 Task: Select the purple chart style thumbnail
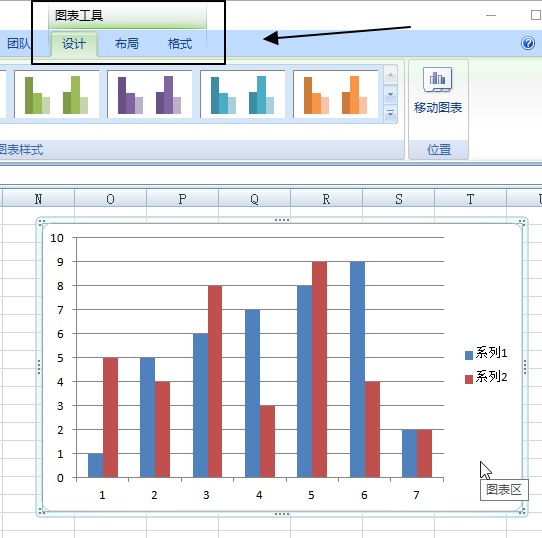click(149, 94)
